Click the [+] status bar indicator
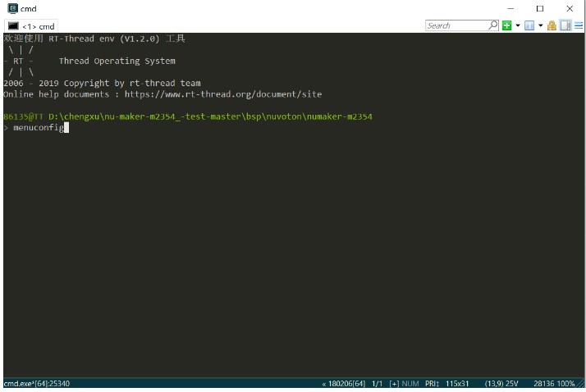586x392 pixels. [394, 384]
